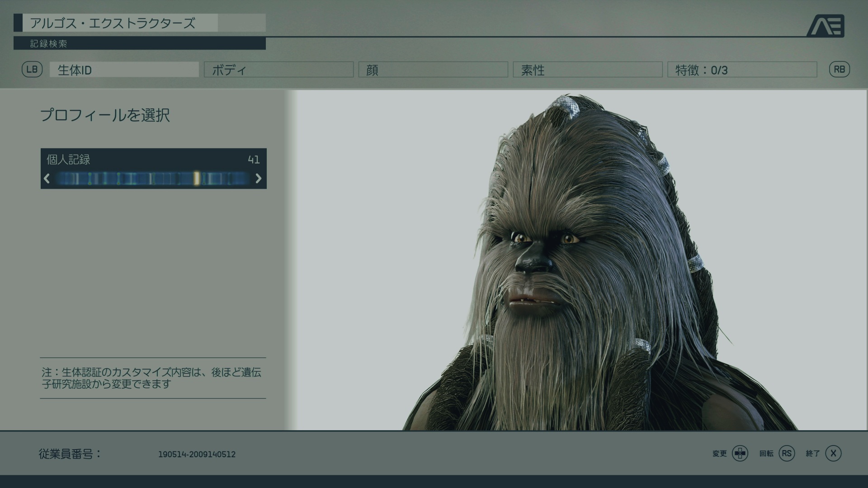Click the 変更 control label
This screenshot has height=488, width=868.
point(719,453)
